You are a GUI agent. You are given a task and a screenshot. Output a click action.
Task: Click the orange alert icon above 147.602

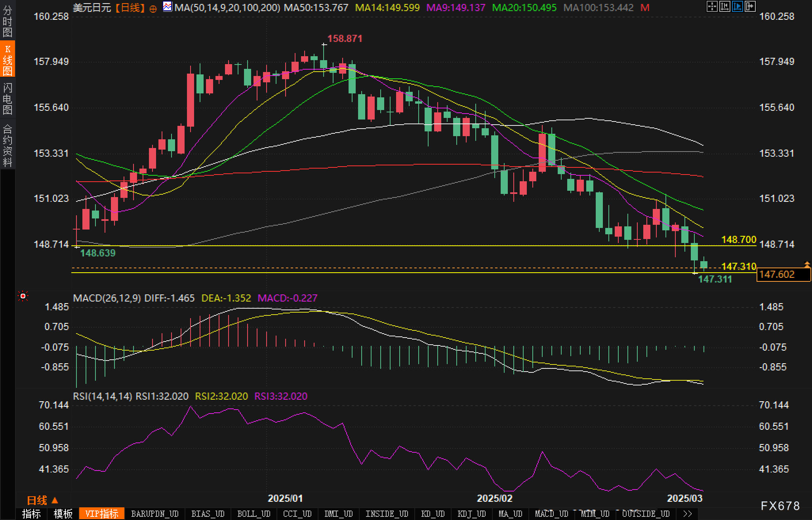coord(807,264)
